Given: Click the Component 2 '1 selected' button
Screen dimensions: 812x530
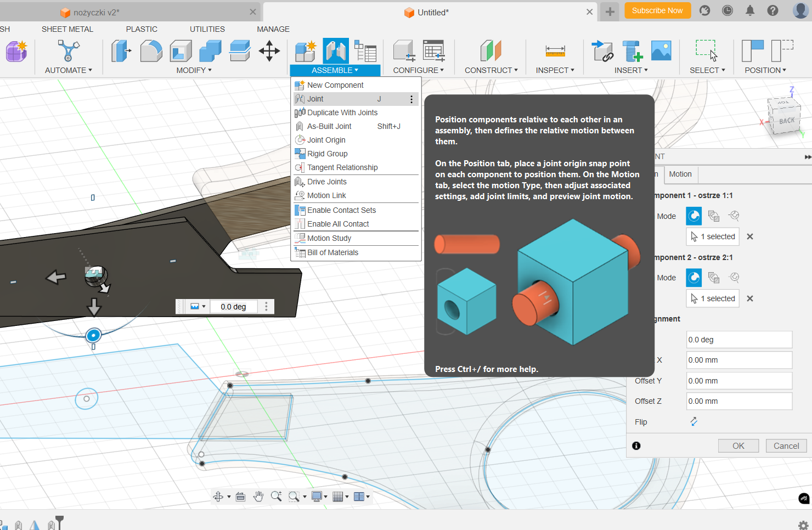Looking at the screenshot, I should 713,298.
